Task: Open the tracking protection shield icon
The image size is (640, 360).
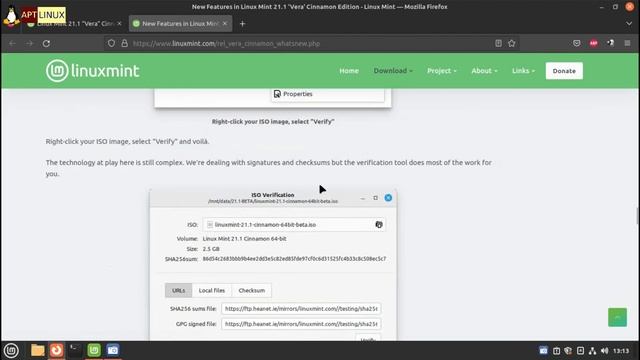Action: tap(111, 43)
